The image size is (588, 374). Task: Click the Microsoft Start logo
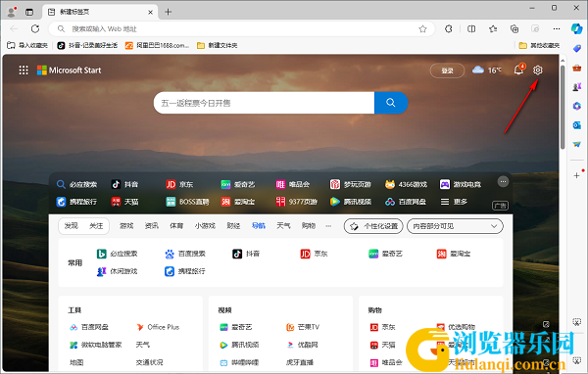click(x=69, y=70)
